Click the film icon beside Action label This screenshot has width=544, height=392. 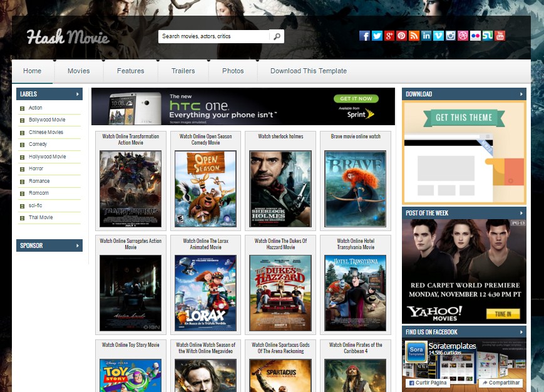tap(22, 108)
